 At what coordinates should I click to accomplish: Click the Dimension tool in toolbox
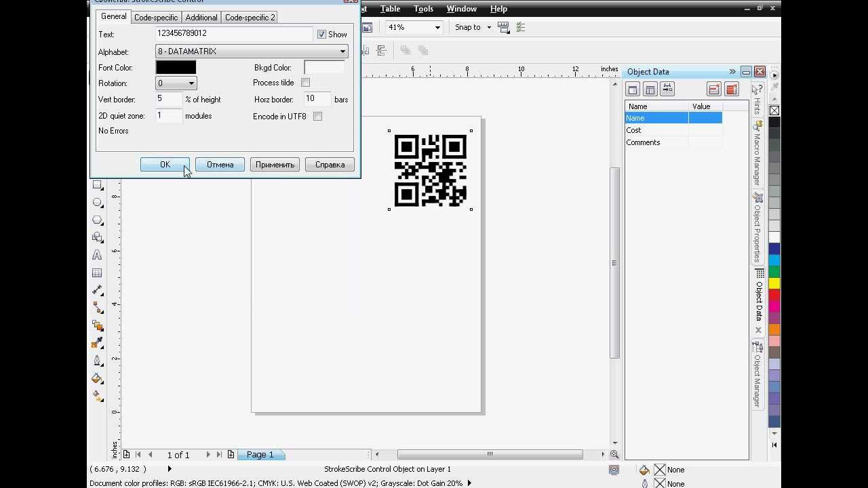97,291
